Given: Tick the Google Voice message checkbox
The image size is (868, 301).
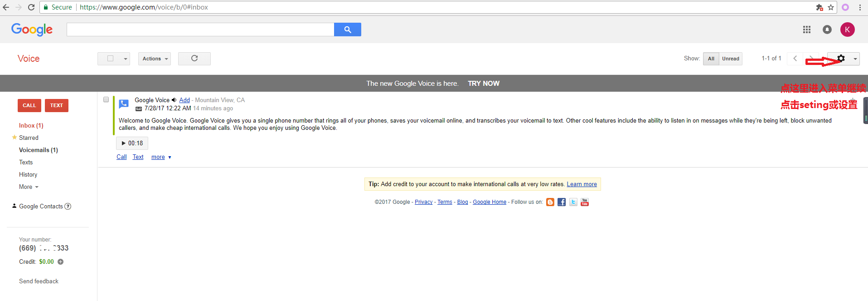Looking at the screenshot, I should click(x=106, y=99).
